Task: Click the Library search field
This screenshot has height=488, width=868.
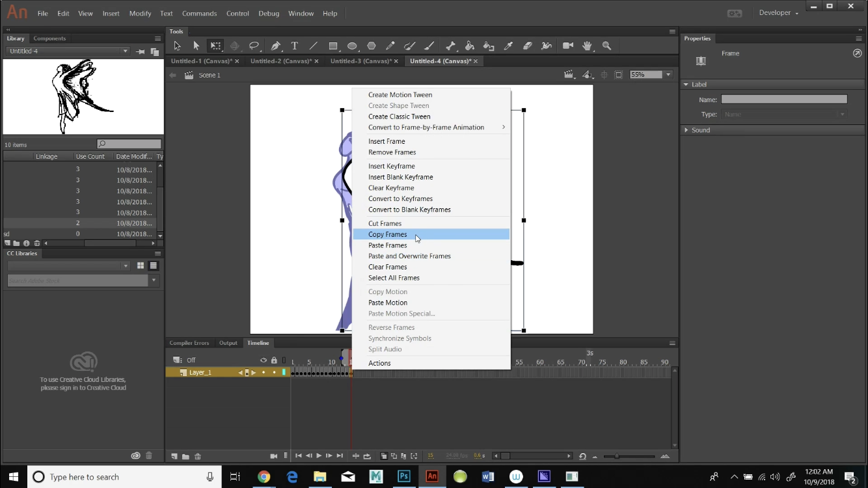Action: [129, 144]
